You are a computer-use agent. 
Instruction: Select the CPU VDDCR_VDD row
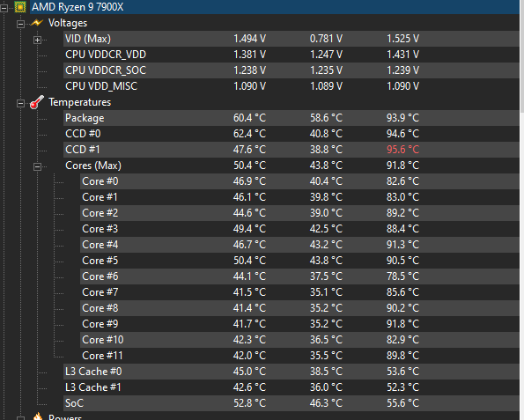pyautogui.click(x=292, y=55)
